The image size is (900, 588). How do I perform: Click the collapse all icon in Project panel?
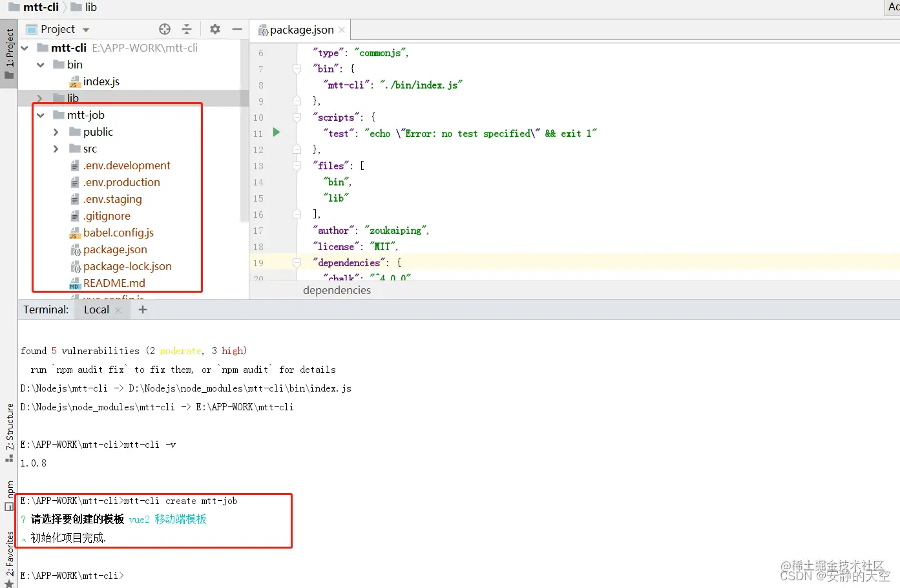tap(187, 29)
